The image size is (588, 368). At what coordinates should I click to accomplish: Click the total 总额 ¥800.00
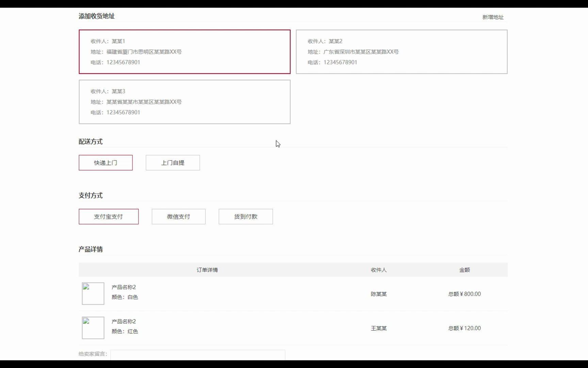464,294
